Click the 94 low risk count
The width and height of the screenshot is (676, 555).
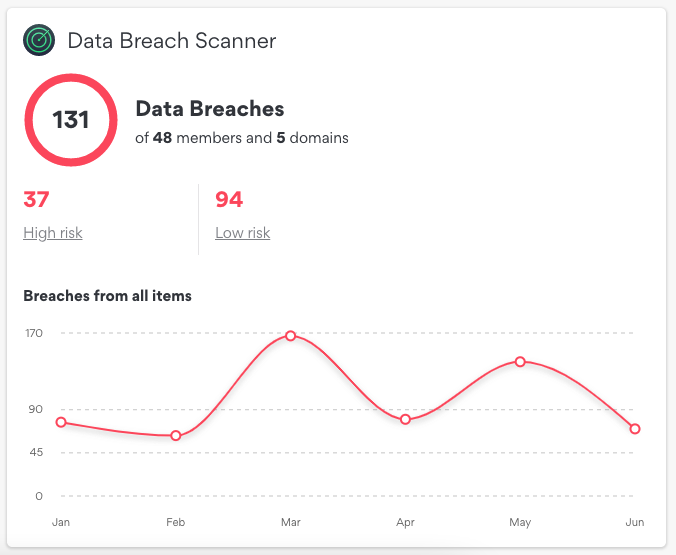click(229, 200)
